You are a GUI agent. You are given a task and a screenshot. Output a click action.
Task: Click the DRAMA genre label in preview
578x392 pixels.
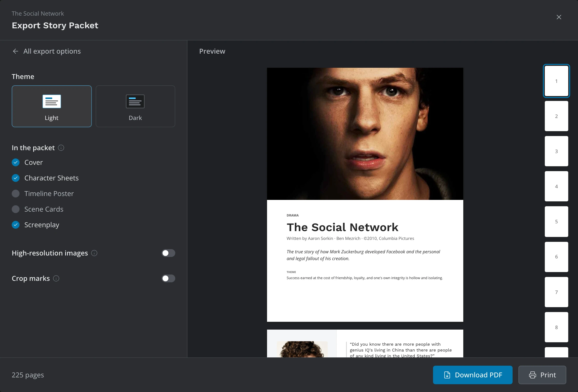click(292, 215)
